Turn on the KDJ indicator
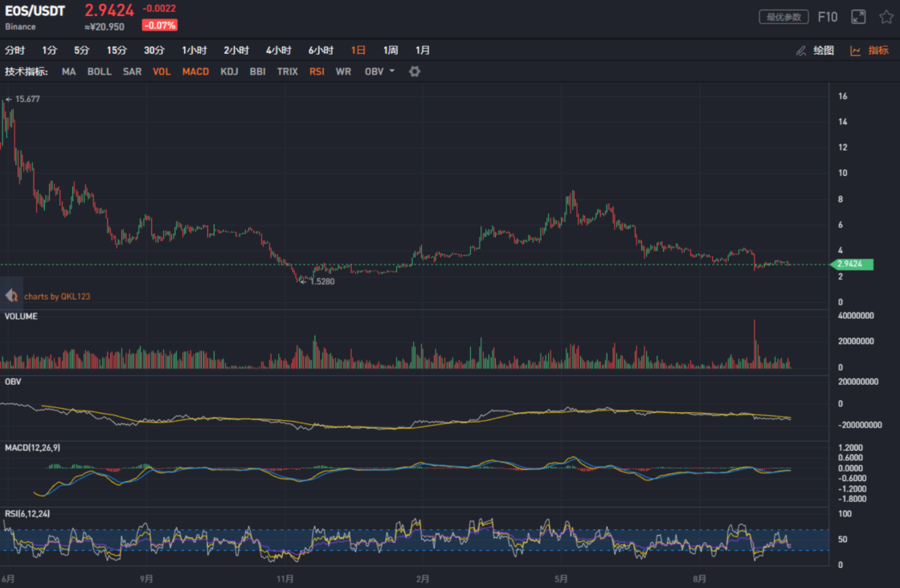The image size is (900, 588). click(x=229, y=71)
